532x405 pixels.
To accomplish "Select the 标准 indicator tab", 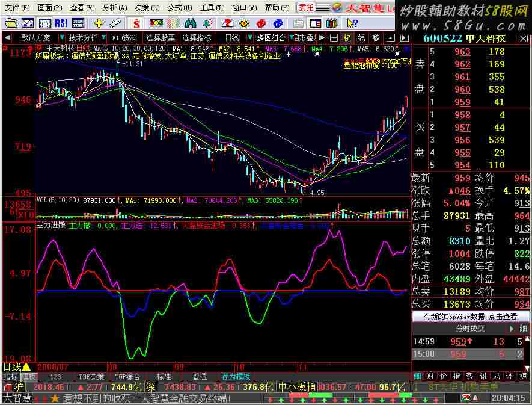I will (x=164, y=377).
